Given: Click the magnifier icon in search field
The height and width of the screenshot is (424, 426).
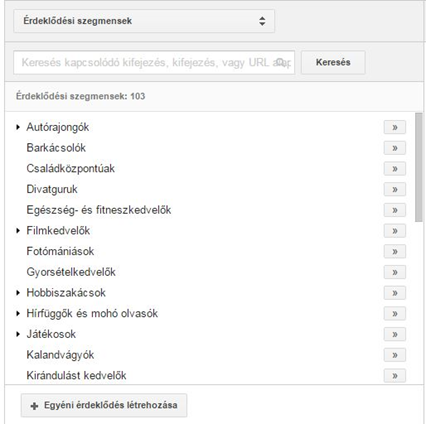Looking at the screenshot, I should 281,62.
